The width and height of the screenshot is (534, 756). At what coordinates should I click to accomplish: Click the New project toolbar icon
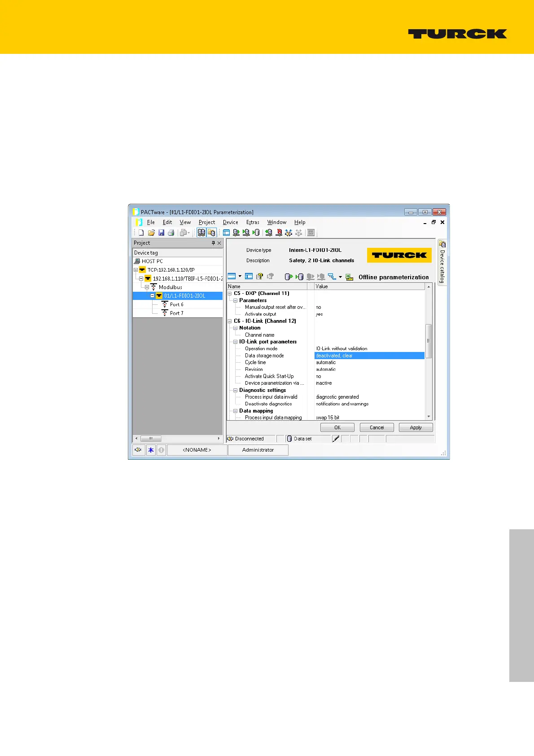[x=141, y=233]
